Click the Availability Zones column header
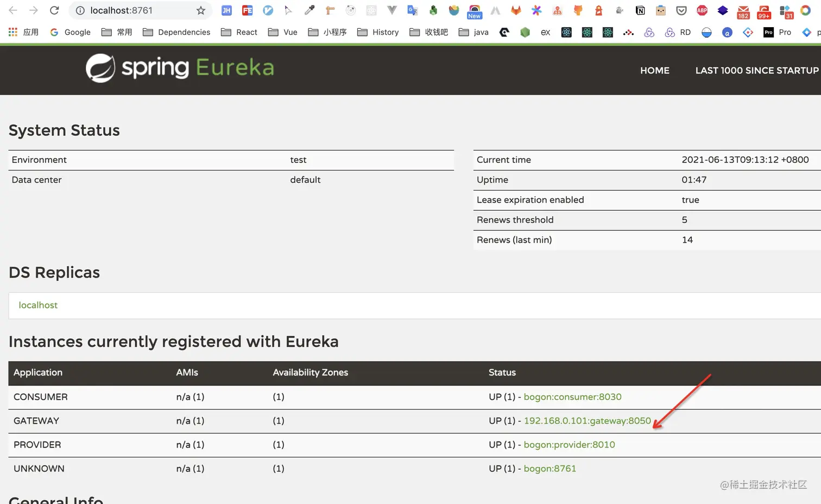821x504 pixels. (x=311, y=373)
